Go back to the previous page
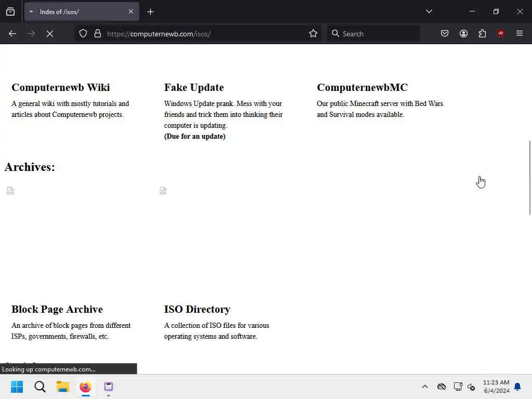The image size is (532, 399). (12, 34)
